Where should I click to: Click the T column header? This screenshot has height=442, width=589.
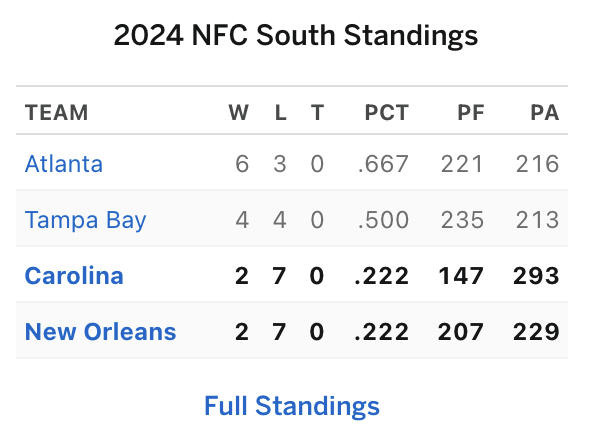(x=317, y=113)
